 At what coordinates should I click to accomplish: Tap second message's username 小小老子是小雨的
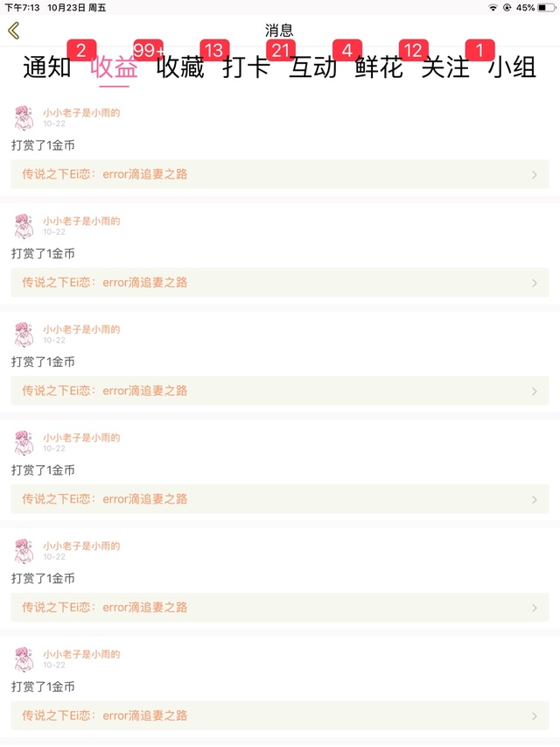coord(81,221)
